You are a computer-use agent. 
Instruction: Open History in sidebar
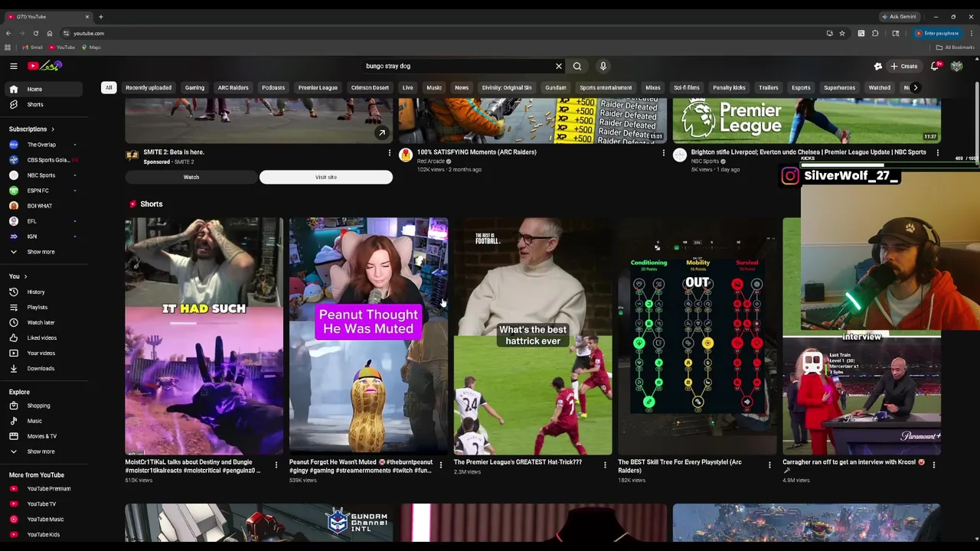[x=35, y=292]
